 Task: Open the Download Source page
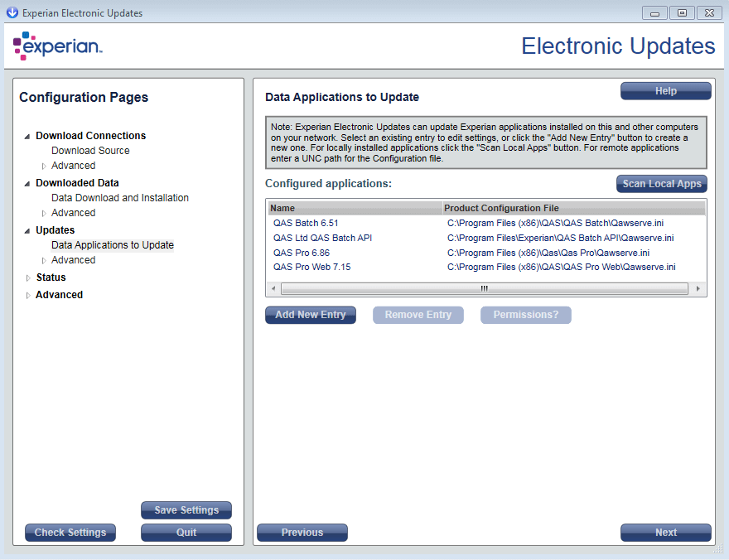[90, 151]
